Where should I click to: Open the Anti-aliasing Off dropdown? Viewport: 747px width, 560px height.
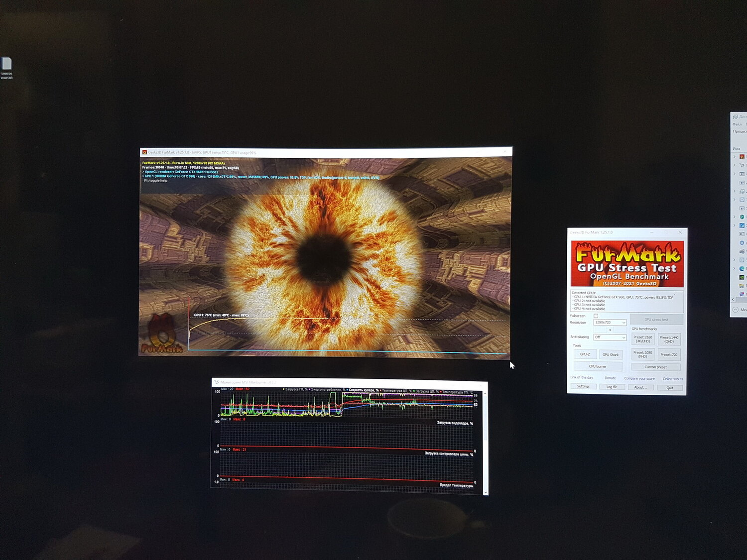point(610,337)
